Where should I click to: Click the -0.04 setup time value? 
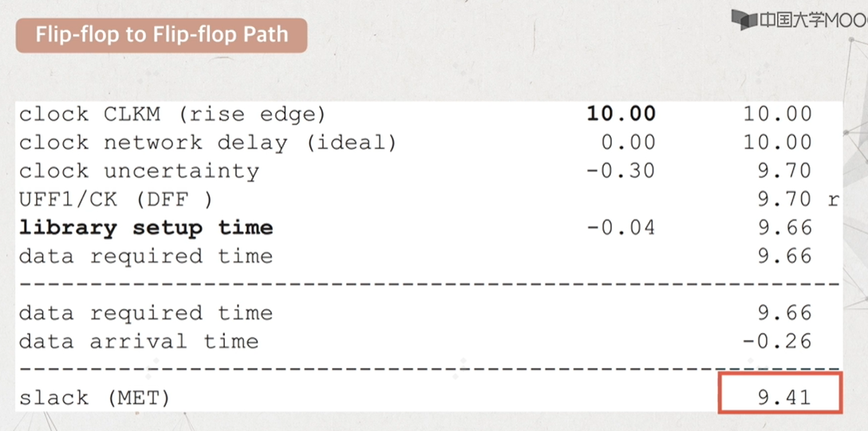(621, 227)
